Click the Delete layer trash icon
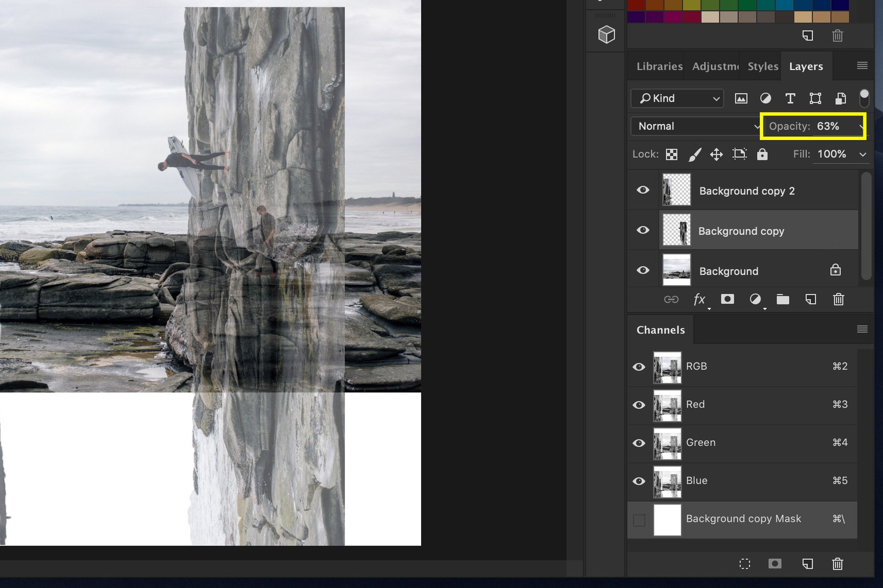 click(x=838, y=300)
